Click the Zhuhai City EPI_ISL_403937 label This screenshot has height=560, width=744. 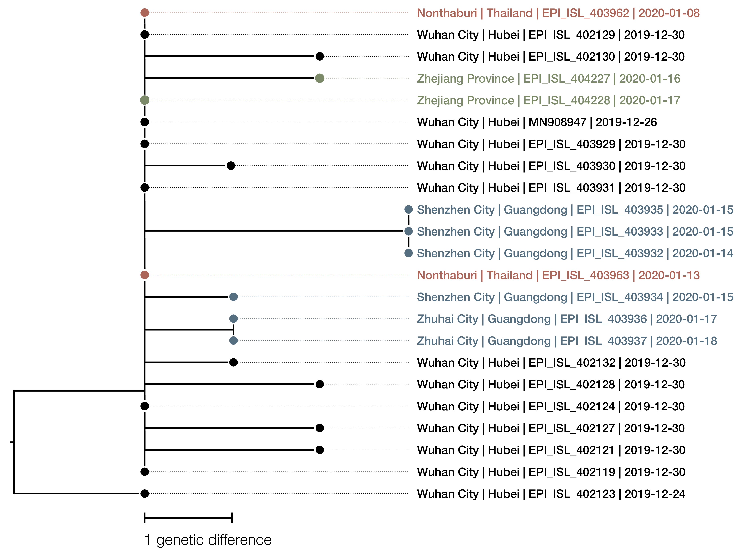567,341
